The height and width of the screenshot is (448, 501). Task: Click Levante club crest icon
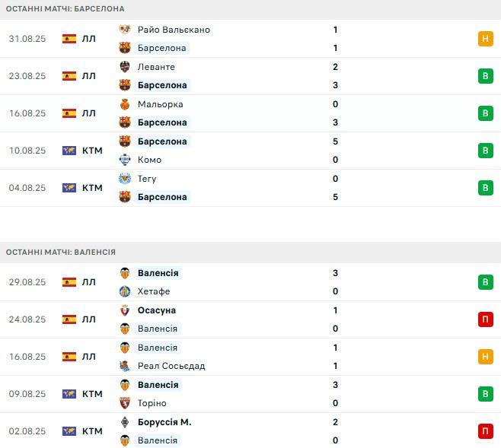tap(126, 67)
